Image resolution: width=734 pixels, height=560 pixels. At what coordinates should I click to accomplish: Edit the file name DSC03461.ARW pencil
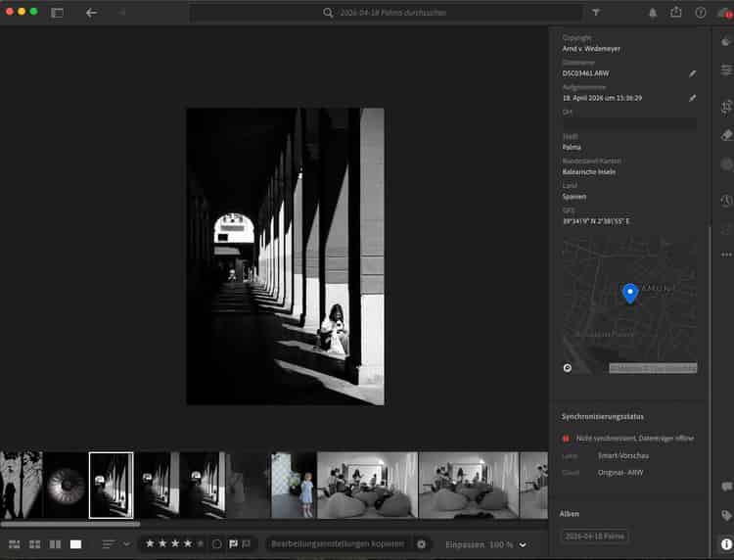tap(692, 73)
